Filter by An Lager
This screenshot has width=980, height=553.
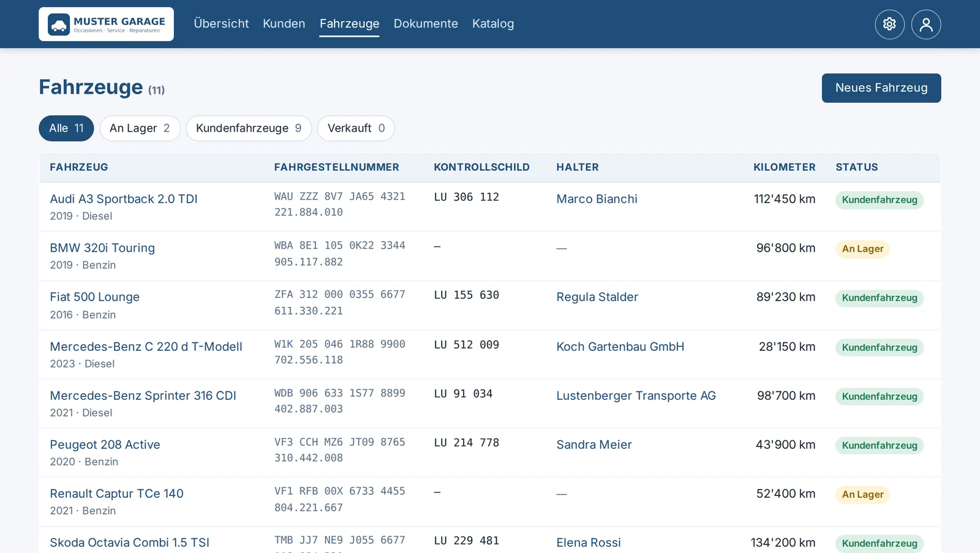coord(140,128)
